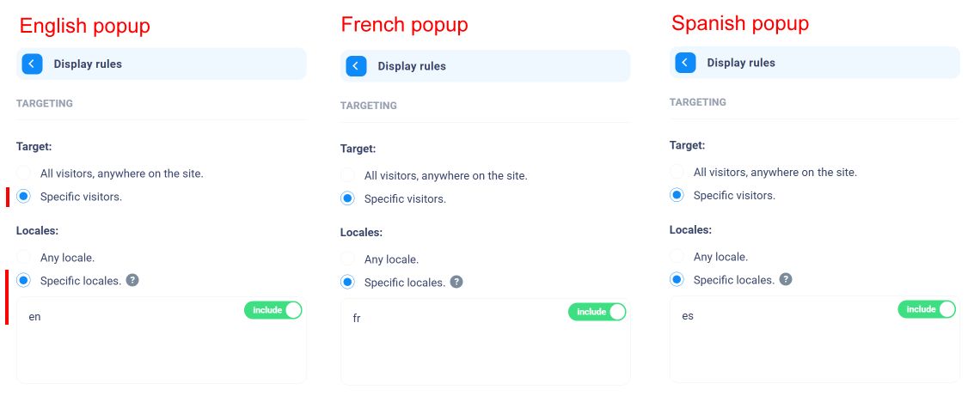Choose 'Specific locales' radio in French popup
The height and width of the screenshot is (402, 980).
347,282
